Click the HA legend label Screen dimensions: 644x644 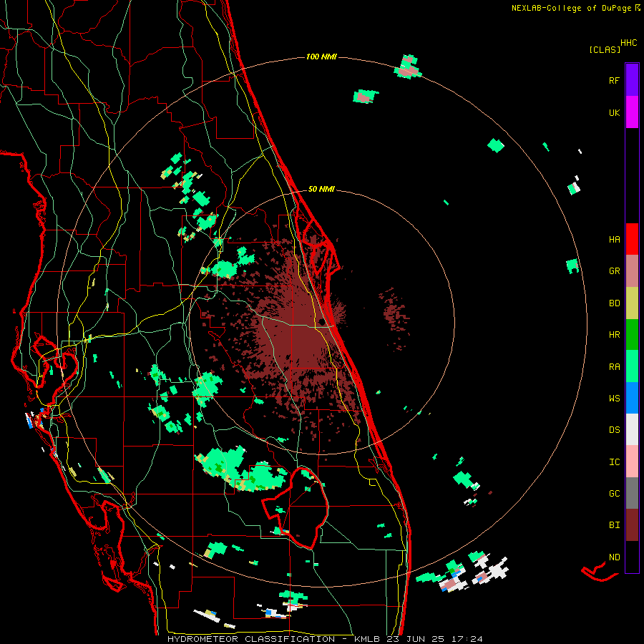tap(614, 240)
